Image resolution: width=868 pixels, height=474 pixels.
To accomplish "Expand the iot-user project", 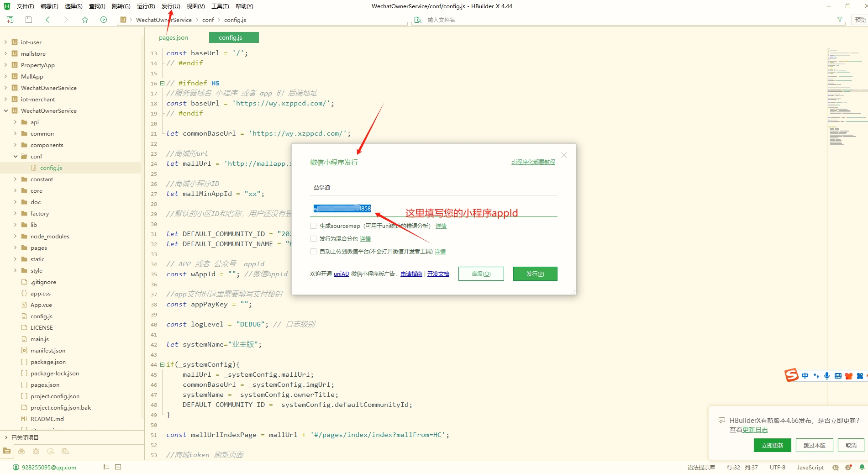I will [x=5, y=42].
